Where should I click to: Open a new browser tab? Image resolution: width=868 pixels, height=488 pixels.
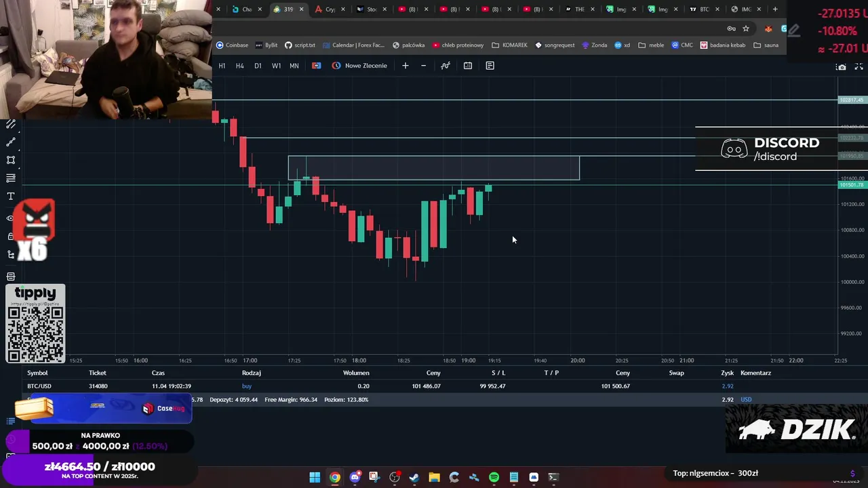coord(775,9)
